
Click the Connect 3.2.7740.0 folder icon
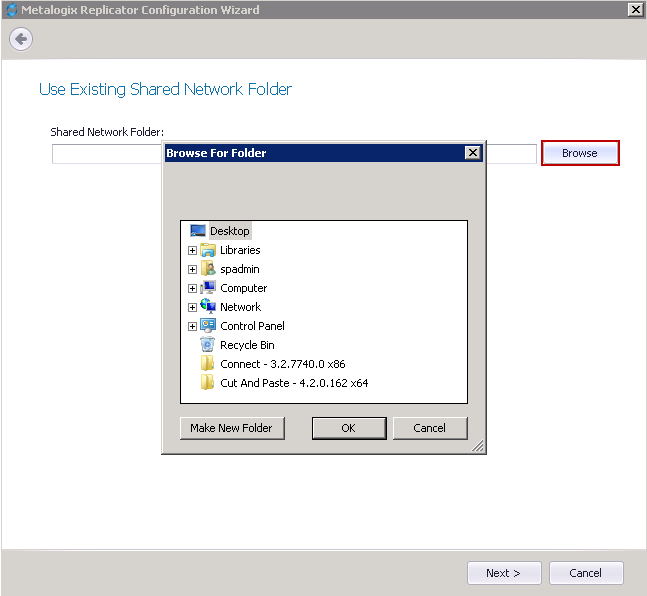coord(207,364)
